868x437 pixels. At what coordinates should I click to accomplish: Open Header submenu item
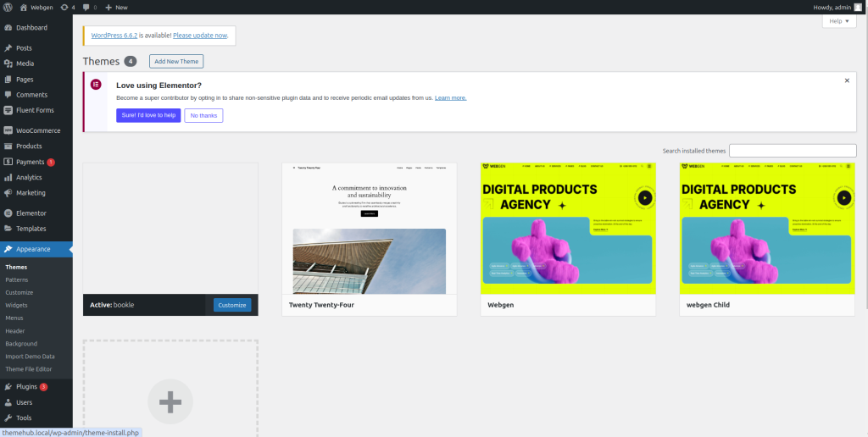15,331
